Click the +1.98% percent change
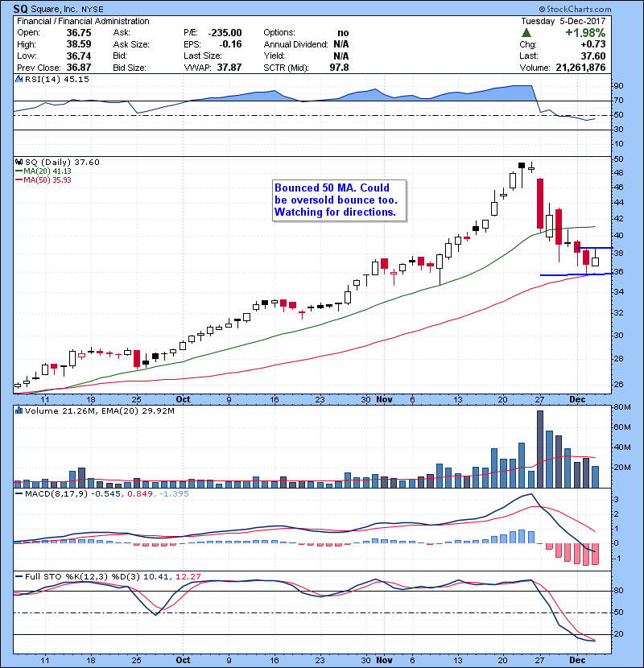644x668 pixels. tap(585, 33)
